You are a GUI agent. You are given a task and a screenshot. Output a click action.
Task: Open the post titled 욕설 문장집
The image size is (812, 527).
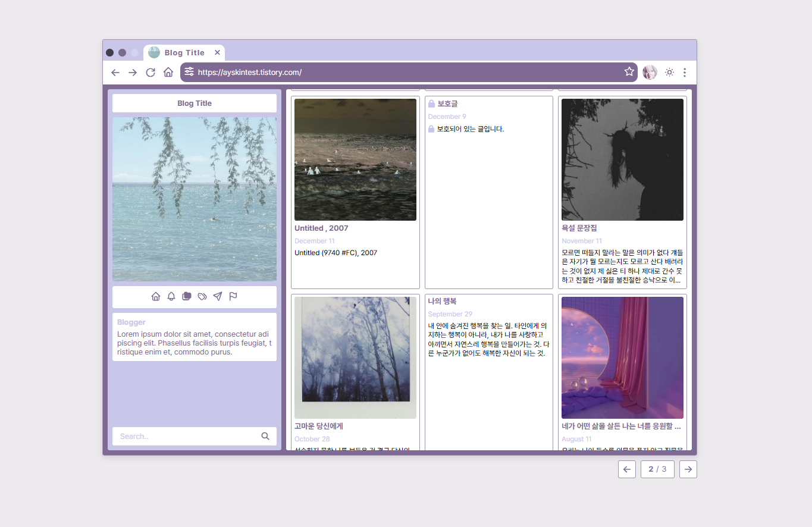579,228
